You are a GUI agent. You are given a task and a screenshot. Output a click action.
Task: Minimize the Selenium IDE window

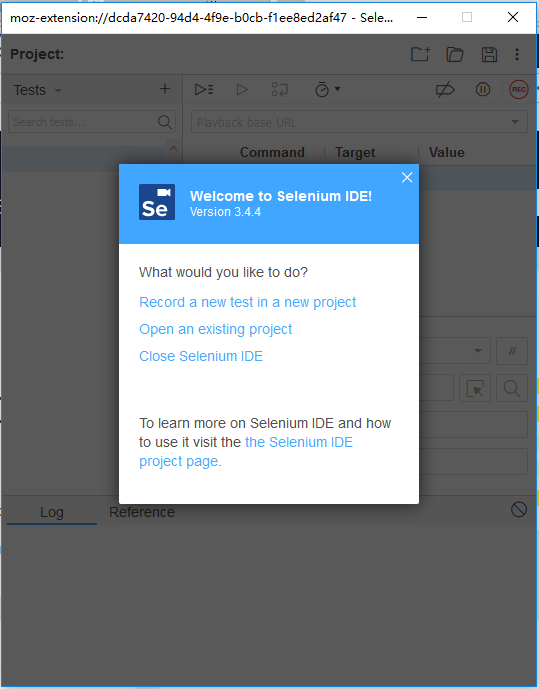point(422,18)
